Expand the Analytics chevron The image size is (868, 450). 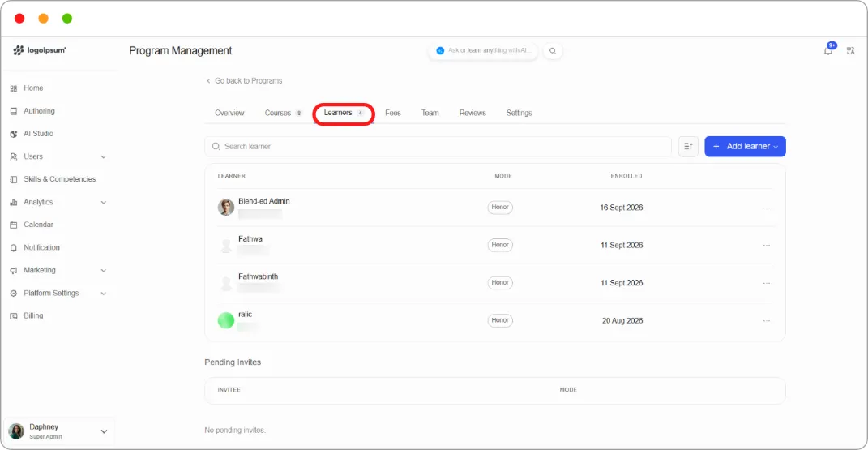tap(104, 203)
